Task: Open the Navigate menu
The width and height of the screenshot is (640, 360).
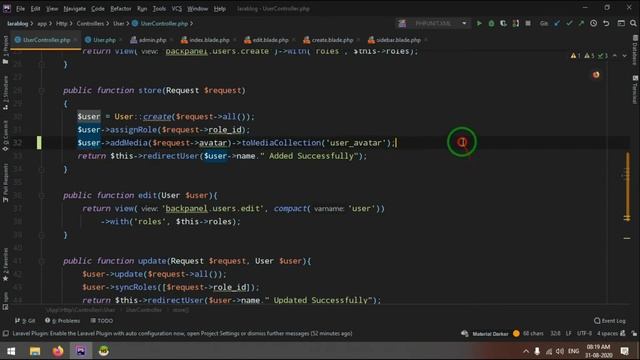Action: 75,9
